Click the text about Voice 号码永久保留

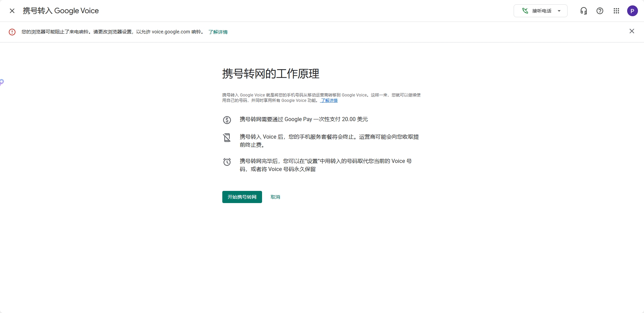pos(326,165)
